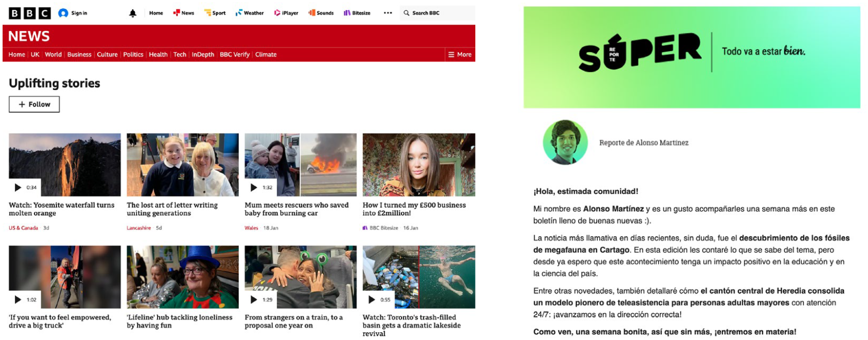Expand the three-dots more menu
868x340 pixels.
click(388, 13)
